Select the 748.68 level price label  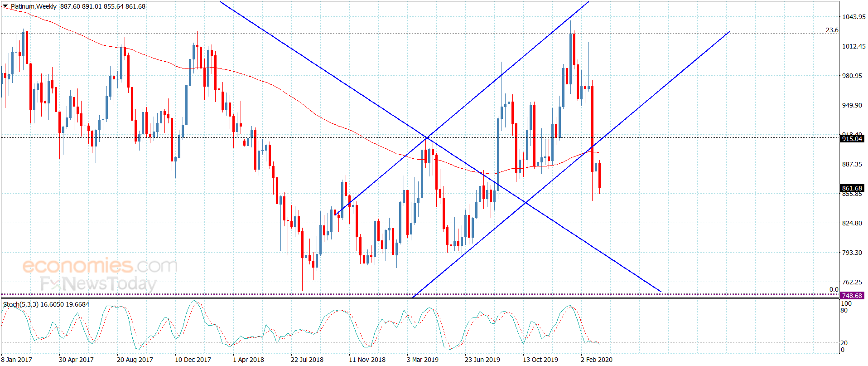point(852,296)
